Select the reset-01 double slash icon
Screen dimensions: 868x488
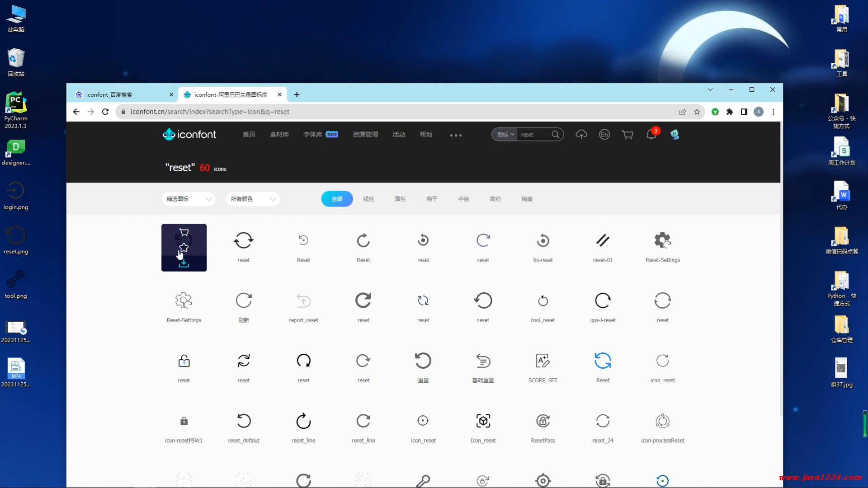tap(603, 240)
